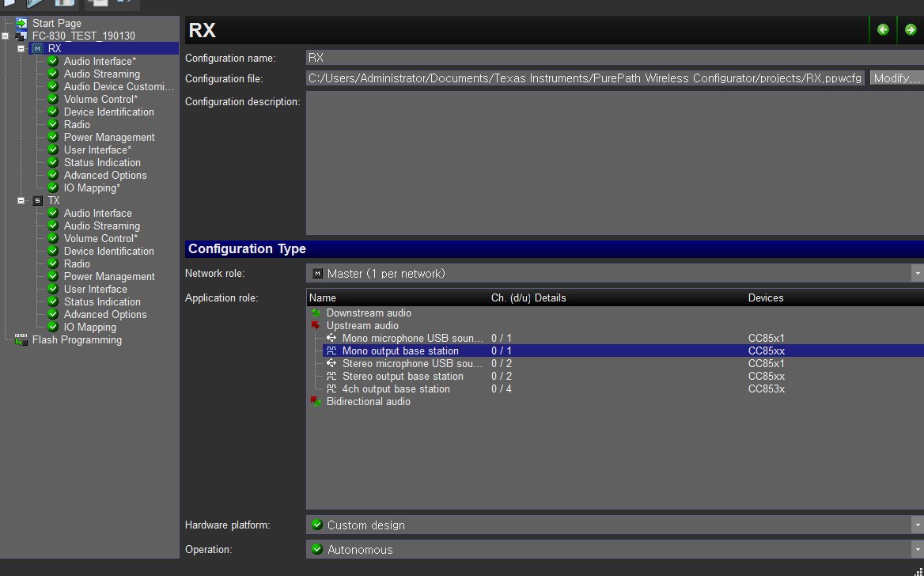The height and width of the screenshot is (576, 924).
Task: Open Audio Interface under TX
Action: click(98, 214)
